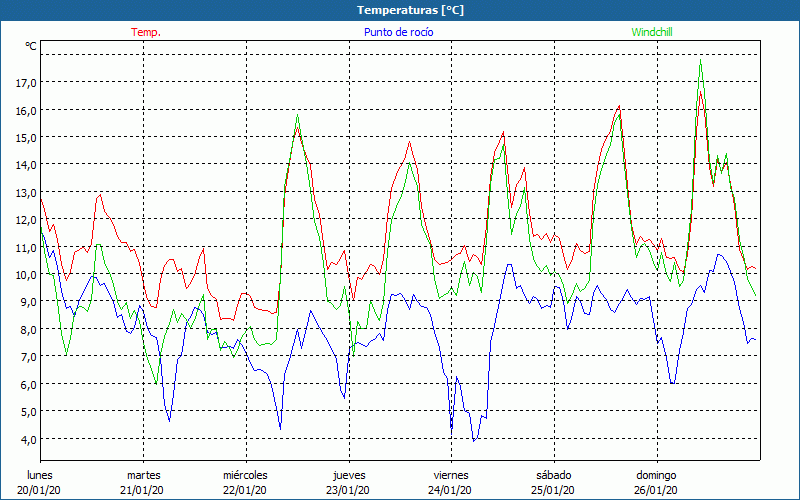This screenshot has width=800, height=500.
Task: Click the 'domingo' day label
Action: point(656,475)
